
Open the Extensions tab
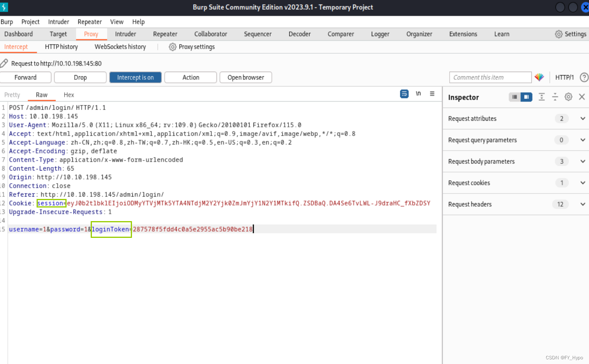pyautogui.click(x=463, y=34)
